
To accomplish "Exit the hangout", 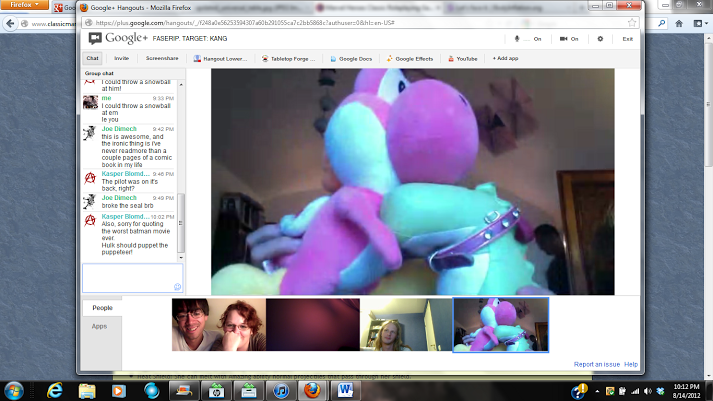I will pyautogui.click(x=628, y=39).
